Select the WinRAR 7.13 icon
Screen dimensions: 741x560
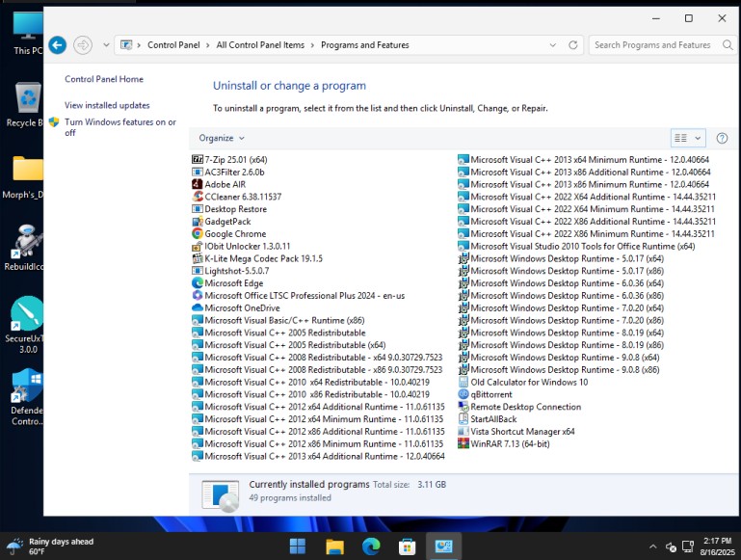point(463,443)
